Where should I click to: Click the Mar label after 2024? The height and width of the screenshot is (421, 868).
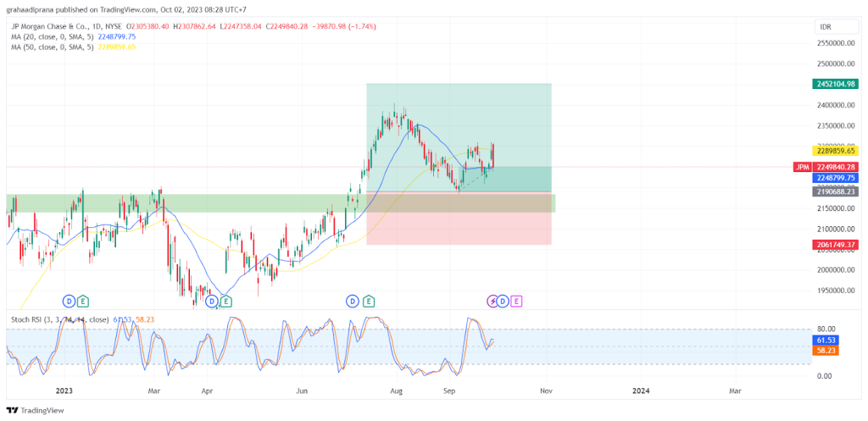(x=735, y=391)
